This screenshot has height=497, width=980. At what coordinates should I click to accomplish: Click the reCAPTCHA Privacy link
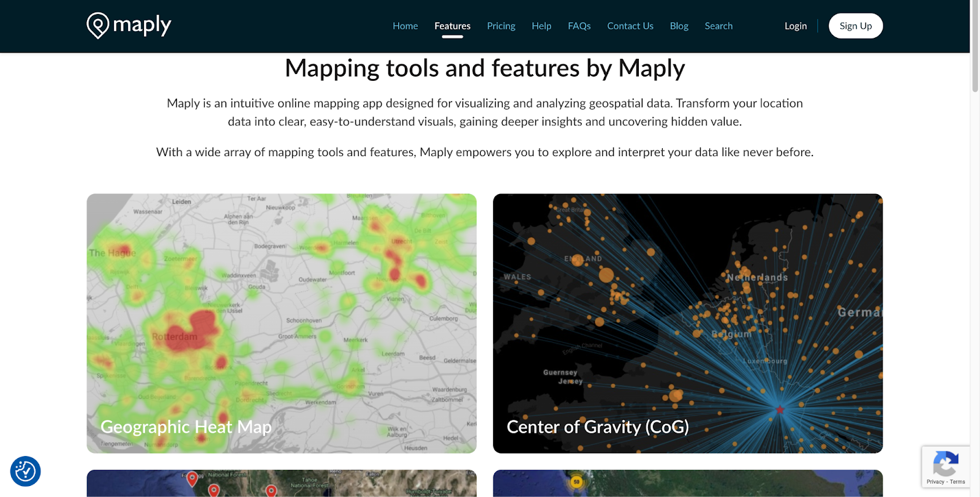coord(935,482)
